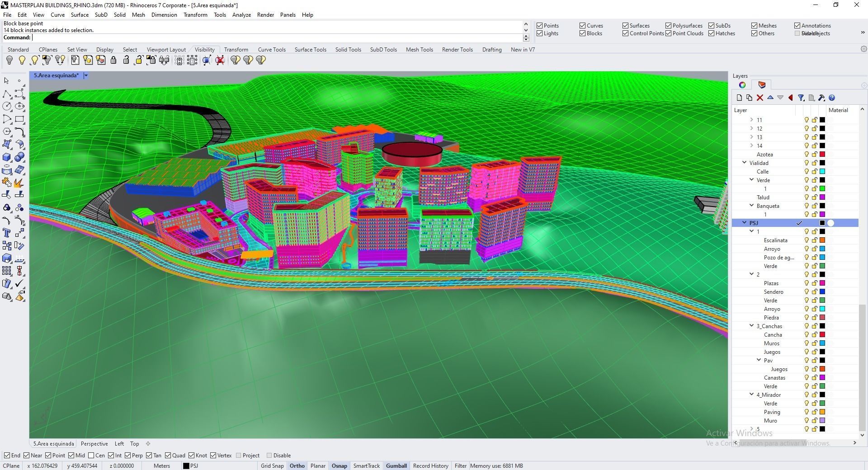Select the Polygon tool in left toolbar
The image size is (868, 470).
[x=7, y=132]
